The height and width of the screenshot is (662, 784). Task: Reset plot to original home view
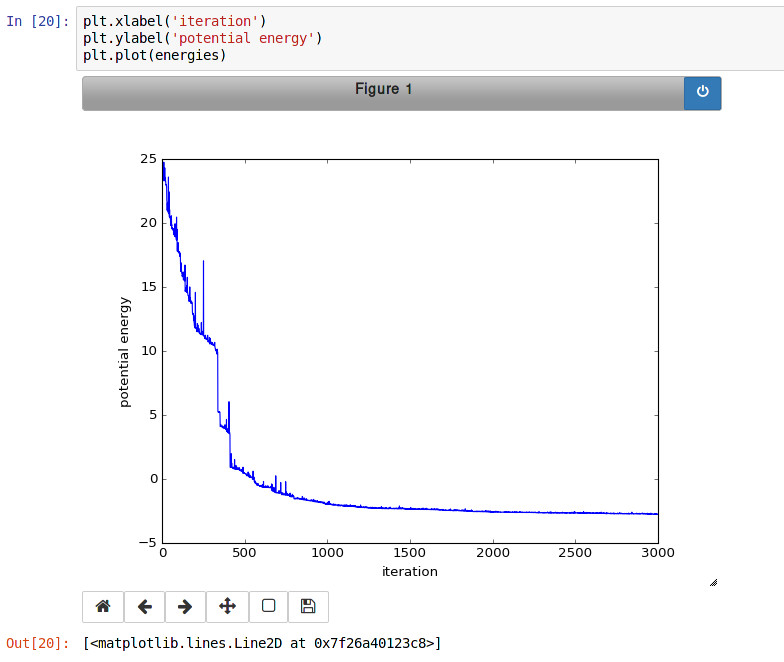(102, 606)
